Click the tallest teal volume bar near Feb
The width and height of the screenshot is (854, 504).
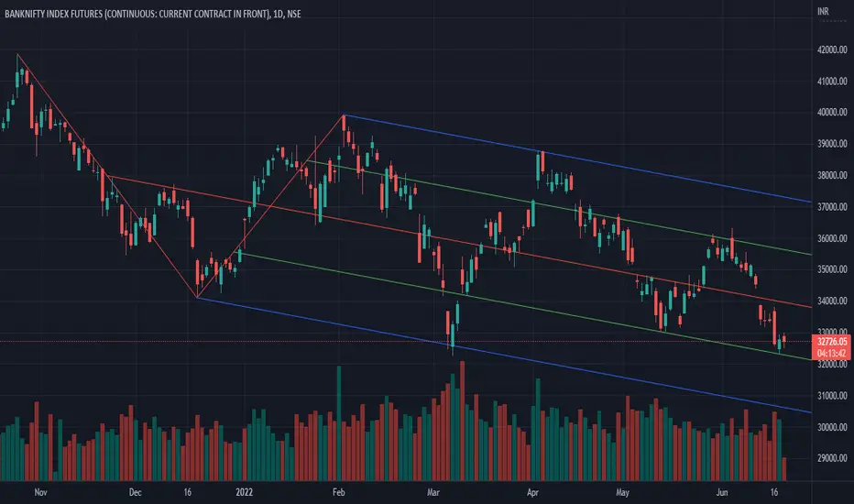point(339,422)
